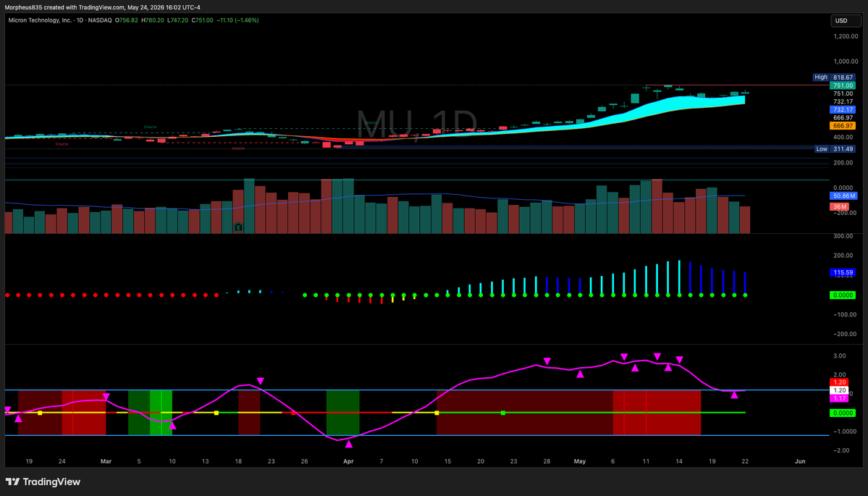Click the white 1.20 oscillator badge

tap(839, 390)
